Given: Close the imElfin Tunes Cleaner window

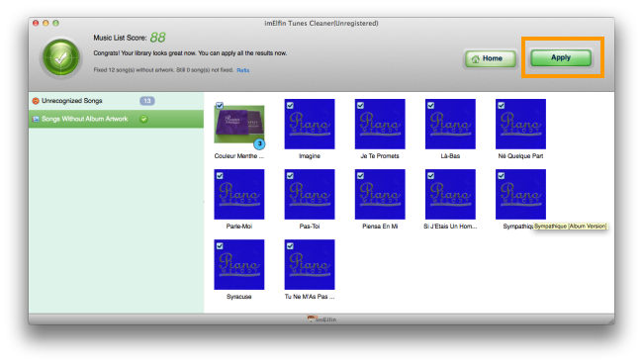Looking at the screenshot, I should 36,24.
